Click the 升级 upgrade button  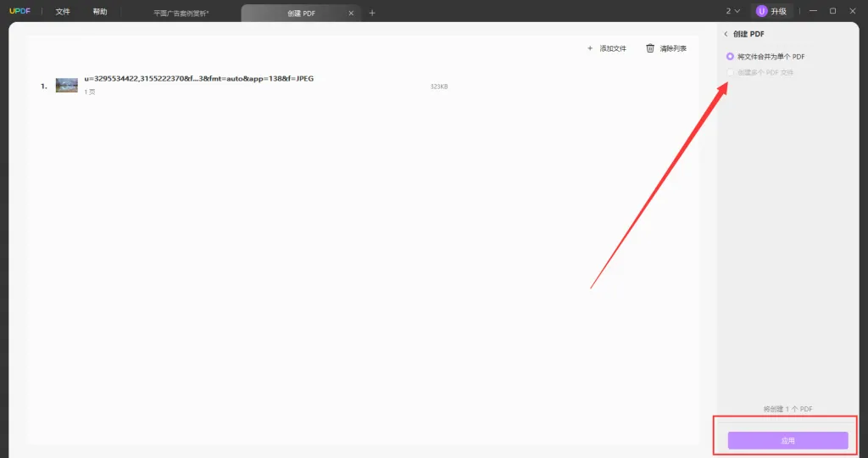(x=778, y=12)
